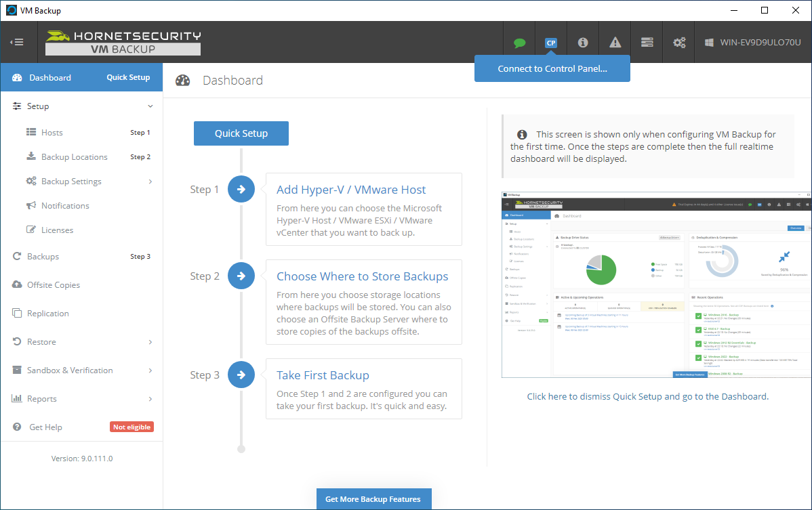The height and width of the screenshot is (510, 812).
Task: Click the CP Control Panel icon
Action: click(x=551, y=43)
